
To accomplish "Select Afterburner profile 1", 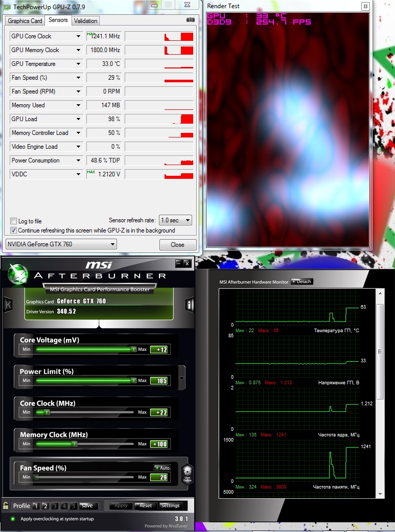I will pos(36,506).
